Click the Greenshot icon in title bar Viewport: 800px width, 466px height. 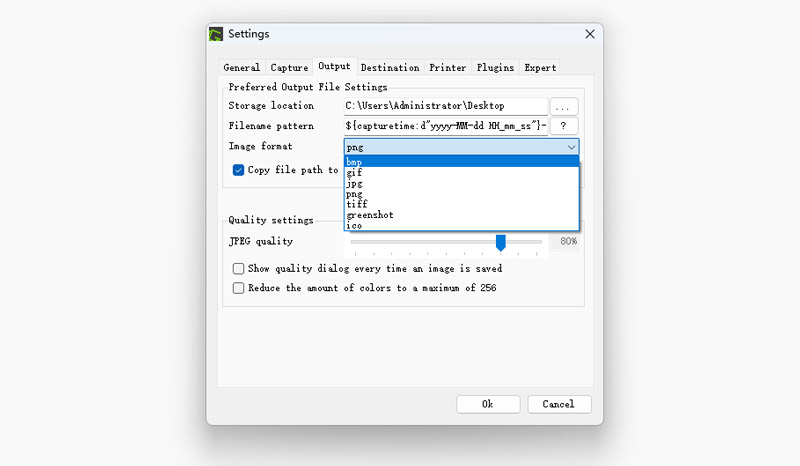tap(216, 34)
